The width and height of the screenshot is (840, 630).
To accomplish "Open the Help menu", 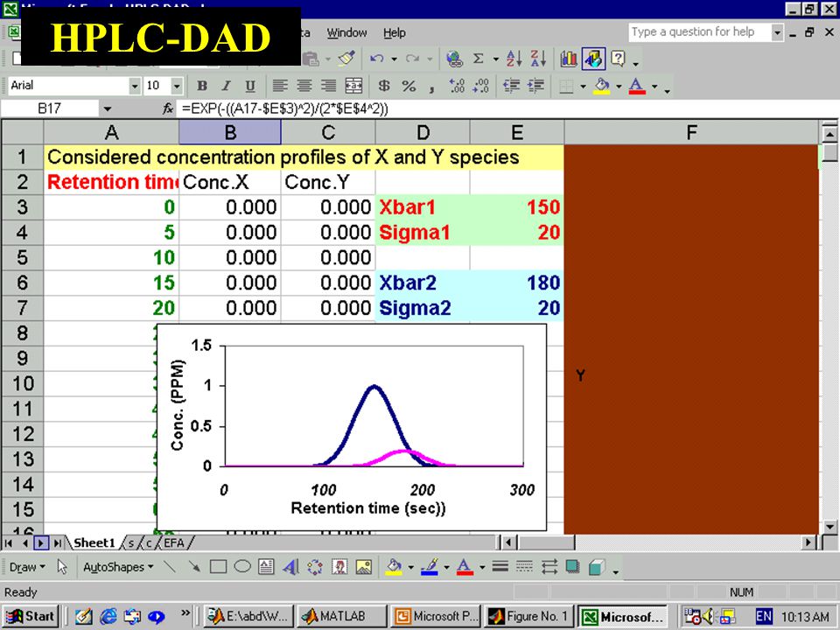I will tap(395, 32).
